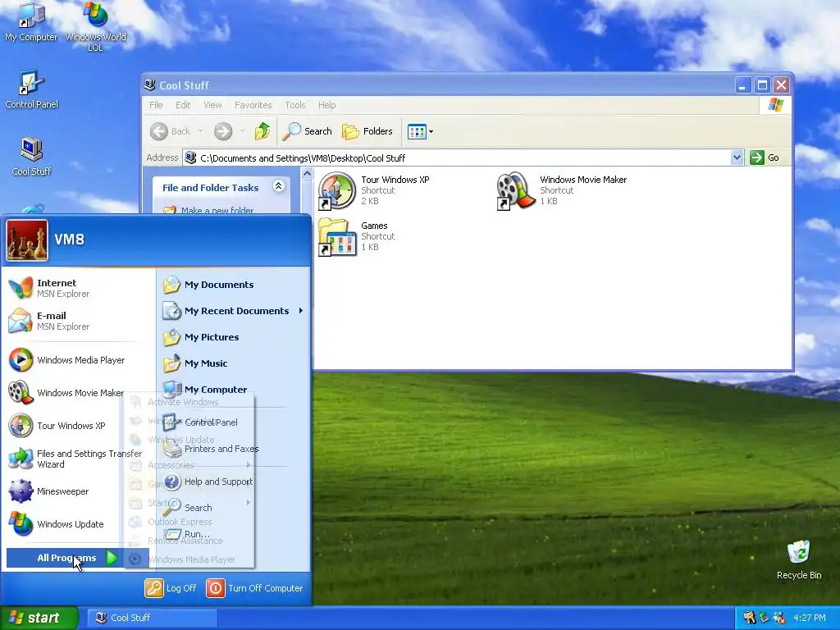The width and height of the screenshot is (840, 630).
Task: Click the VM8 user picture
Action: 27,240
